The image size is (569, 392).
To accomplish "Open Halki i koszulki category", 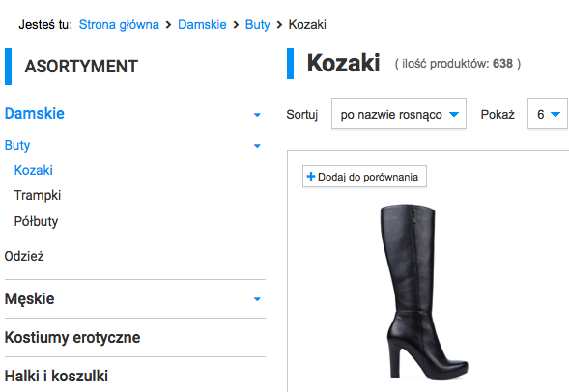I will [56, 376].
